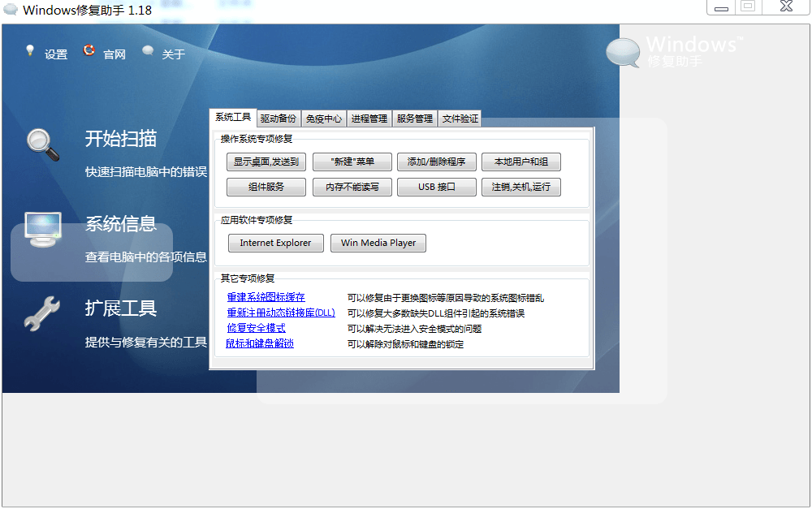Click the lifebuoy icon beside 官网
Screen dimensions: 812x509
(89, 51)
